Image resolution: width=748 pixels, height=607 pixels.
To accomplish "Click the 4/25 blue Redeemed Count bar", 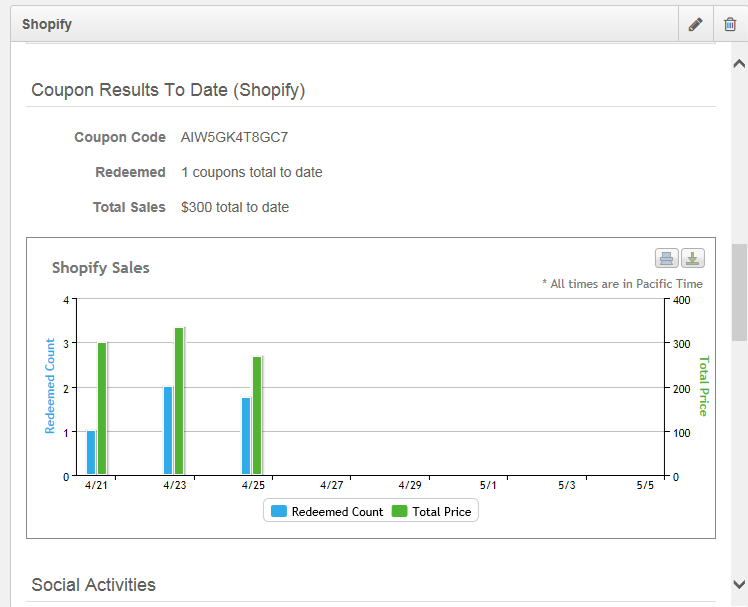I will point(246,436).
